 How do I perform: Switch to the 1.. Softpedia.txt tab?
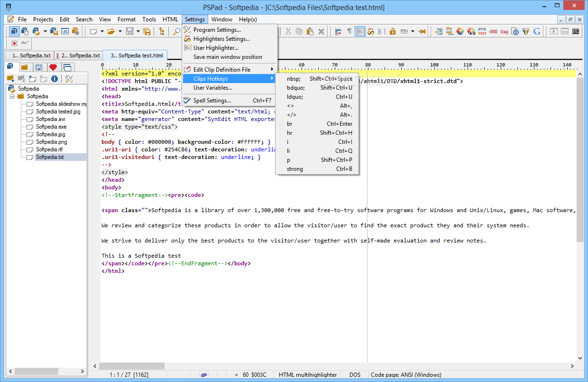[30, 56]
